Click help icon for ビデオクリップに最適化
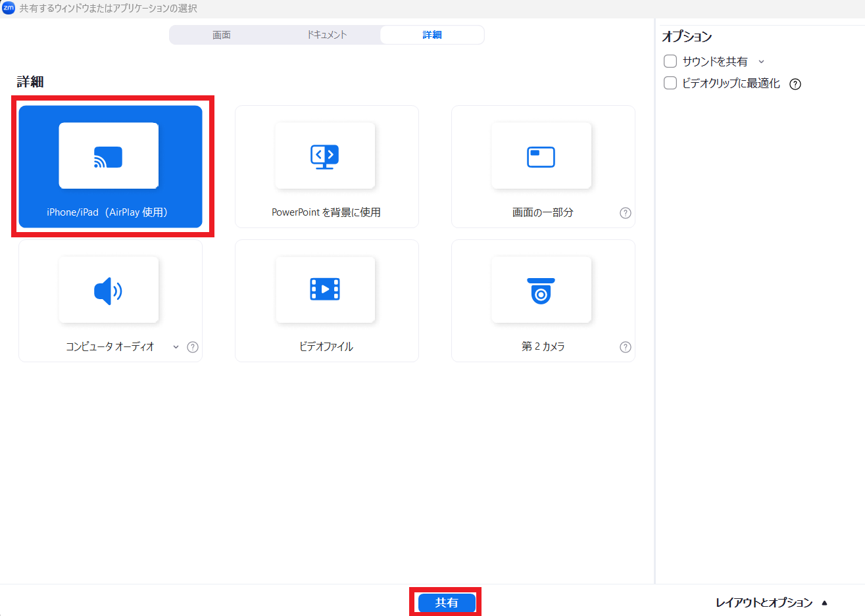 (795, 84)
